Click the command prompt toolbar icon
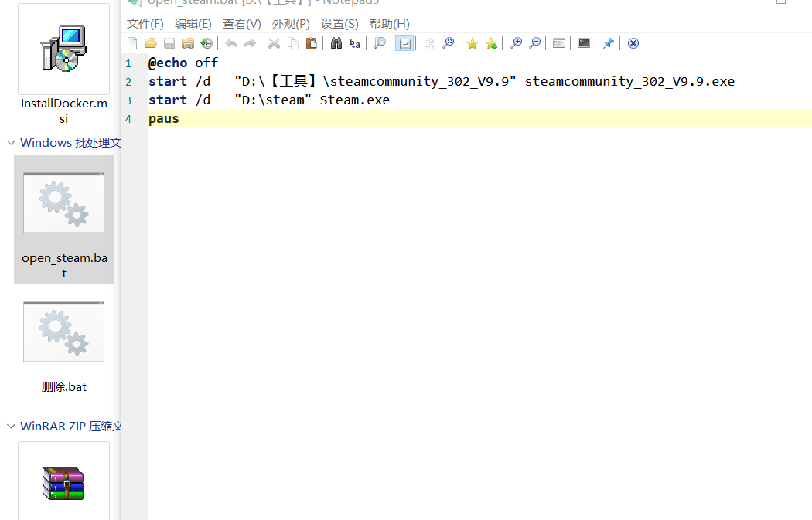812x520 pixels. [x=584, y=43]
